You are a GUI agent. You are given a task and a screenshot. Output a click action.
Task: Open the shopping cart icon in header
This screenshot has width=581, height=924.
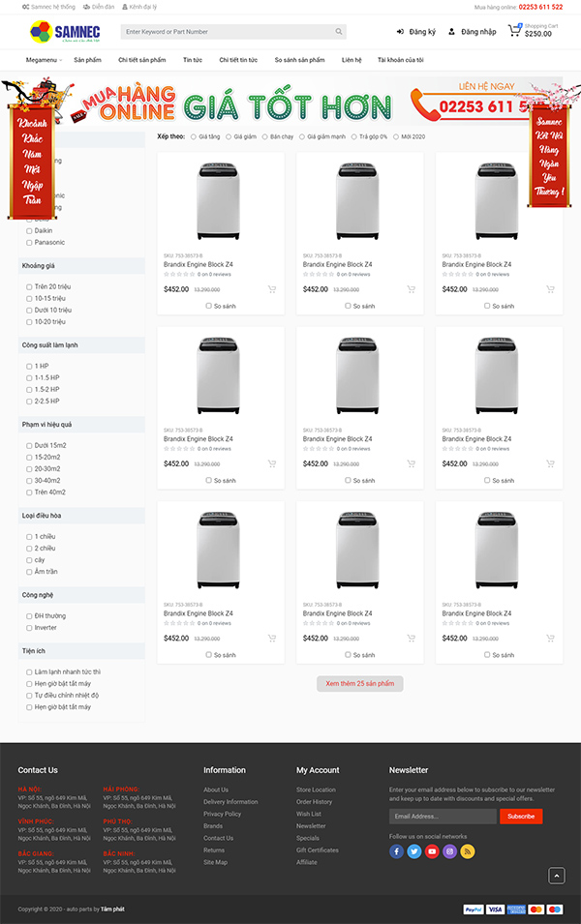coord(515,31)
